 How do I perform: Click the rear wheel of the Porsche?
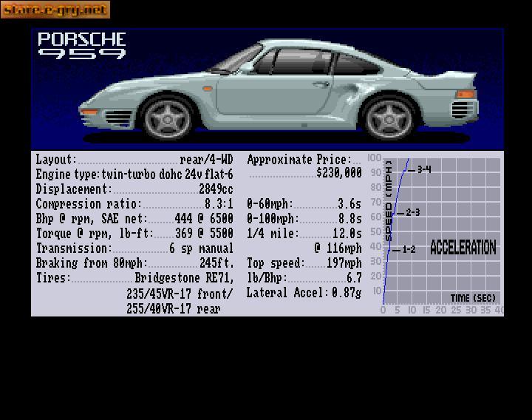tap(389, 118)
